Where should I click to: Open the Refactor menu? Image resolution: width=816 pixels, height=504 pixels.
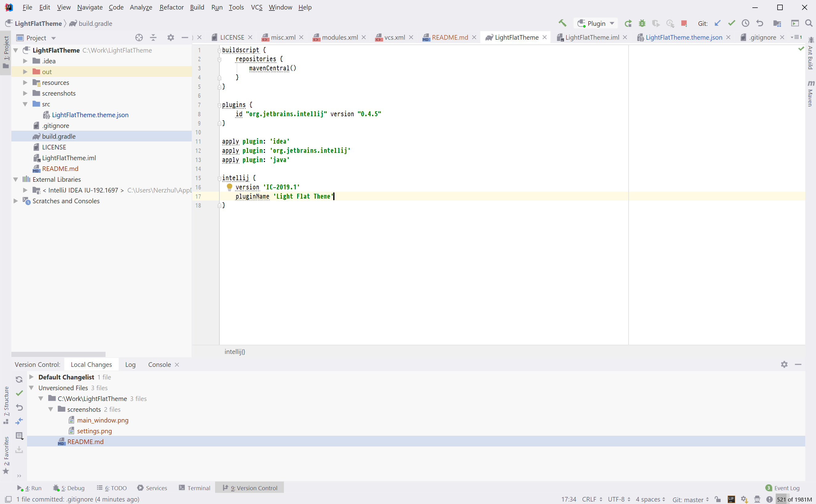pyautogui.click(x=171, y=7)
